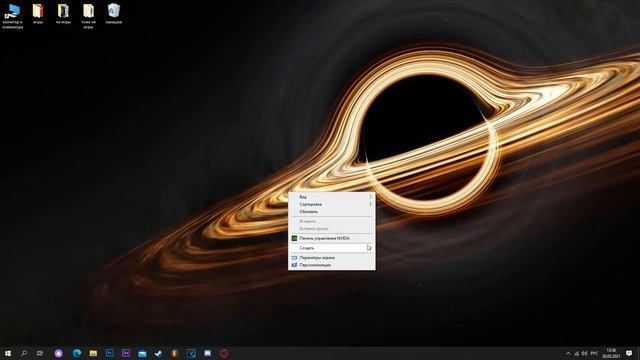This screenshot has width=640, height=360.
Task: Select the 'не игры' folder on desktop
Action: tap(63, 14)
